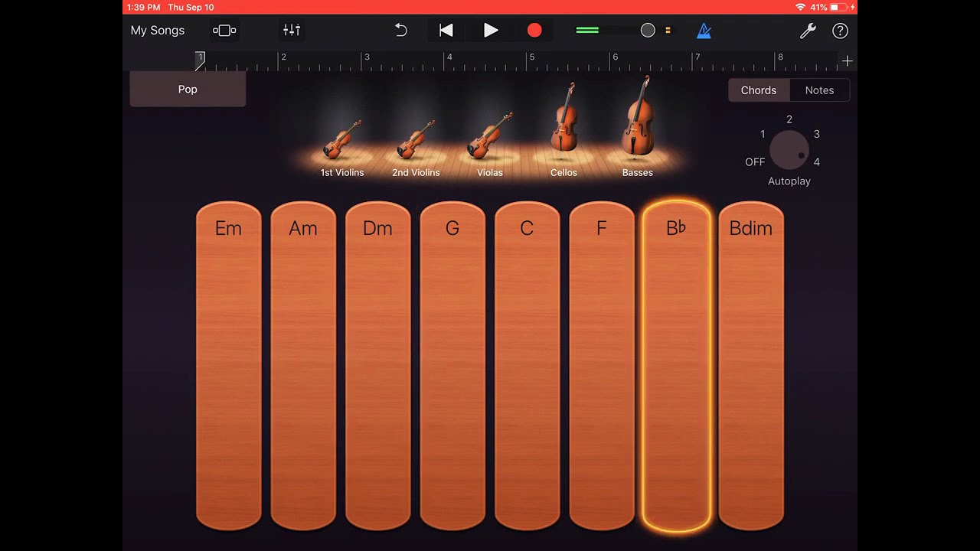
Task: Switch to the Notes mode tab
Action: (819, 90)
